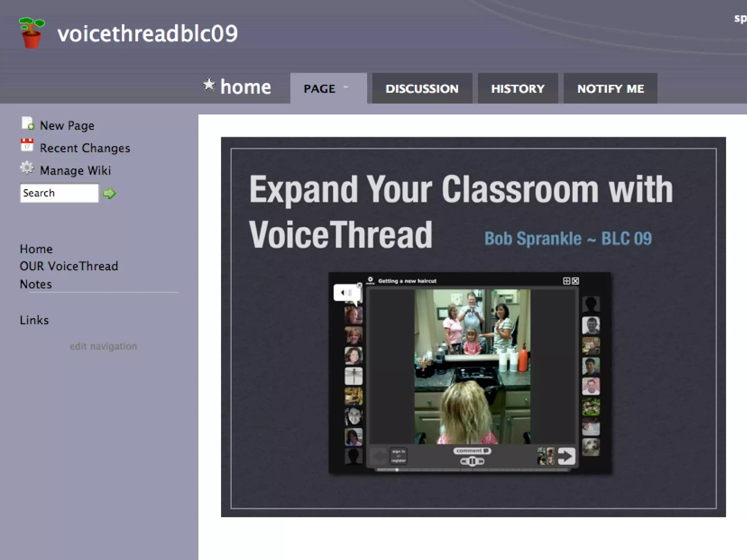The height and width of the screenshot is (560, 747).
Task: Open the VoiceThread settings gear icon
Action: click(x=370, y=280)
